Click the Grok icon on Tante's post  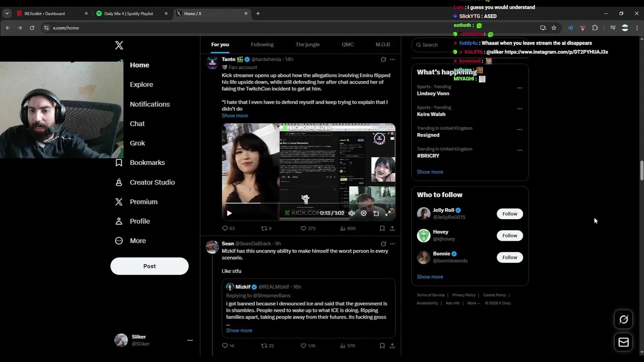coord(383,59)
